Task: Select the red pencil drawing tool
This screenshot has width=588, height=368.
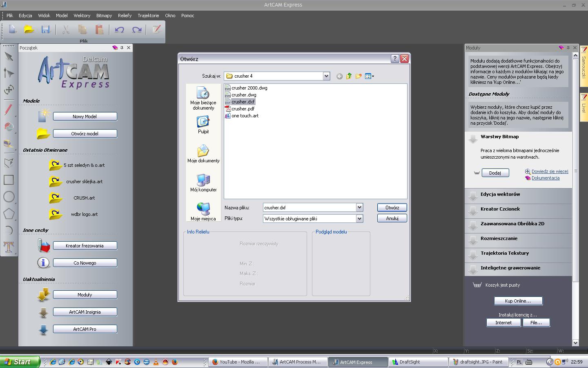Action: pos(9,110)
